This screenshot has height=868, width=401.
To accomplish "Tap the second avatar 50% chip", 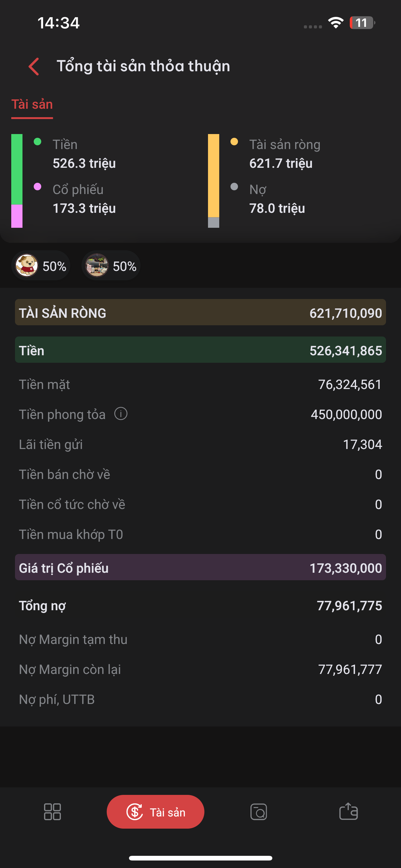I will 111,266.
